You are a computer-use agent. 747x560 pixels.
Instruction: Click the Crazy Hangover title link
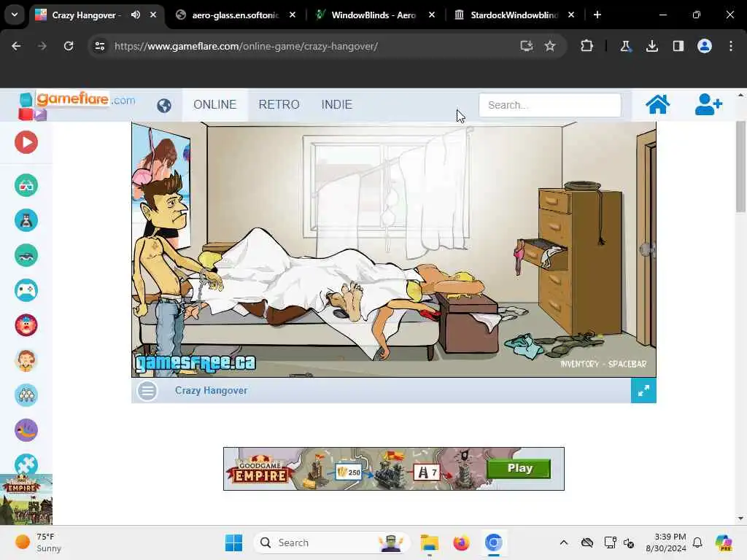211,391
